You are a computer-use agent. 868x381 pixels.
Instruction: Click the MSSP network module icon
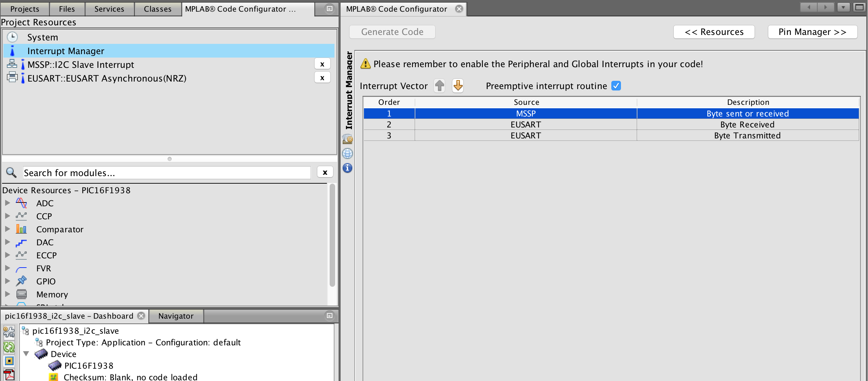12,64
